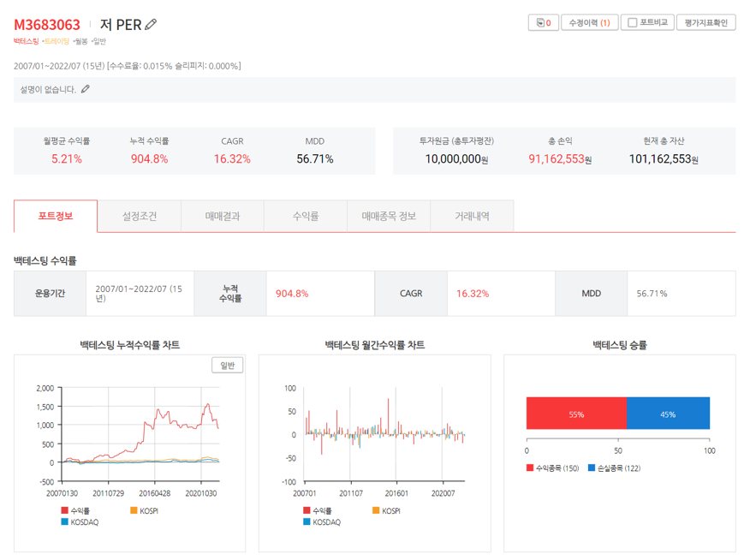744x560 pixels.
Task: Select the red 55% win bar
Action: point(576,414)
